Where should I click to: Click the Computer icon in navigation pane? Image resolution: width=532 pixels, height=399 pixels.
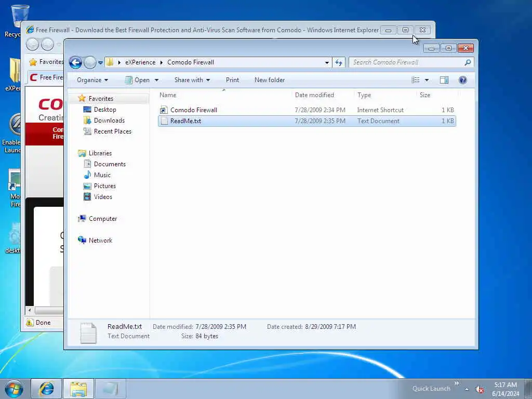point(82,219)
